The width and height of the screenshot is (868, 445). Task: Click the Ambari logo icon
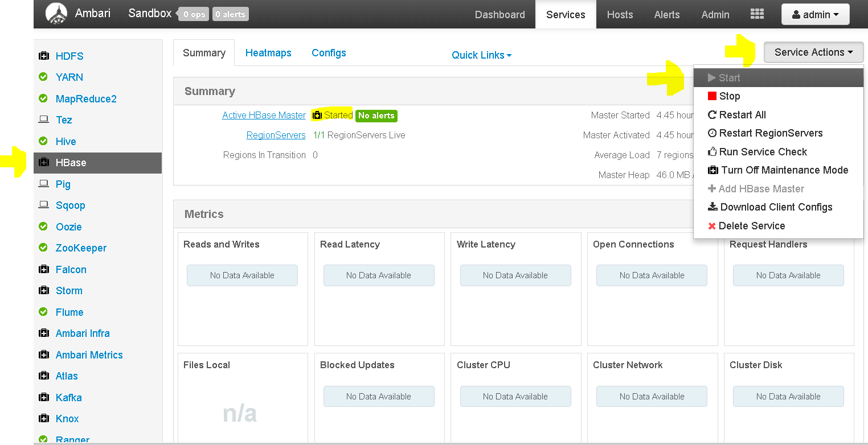point(56,14)
